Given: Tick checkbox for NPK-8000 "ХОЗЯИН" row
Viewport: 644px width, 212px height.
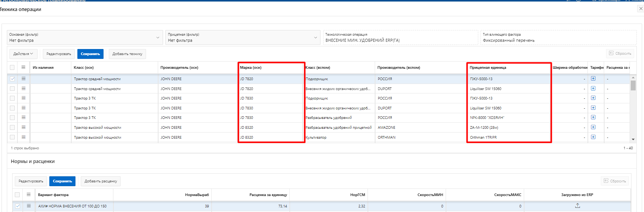Looking at the screenshot, I should click(x=13, y=118).
